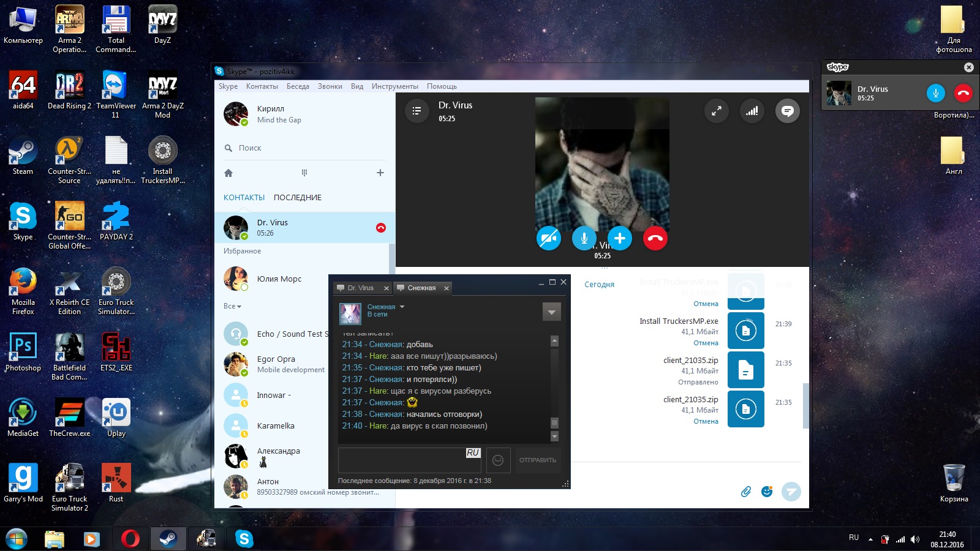Expand Снежная name dropdown arrow
The width and height of the screenshot is (980, 551).
tap(402, 307)
